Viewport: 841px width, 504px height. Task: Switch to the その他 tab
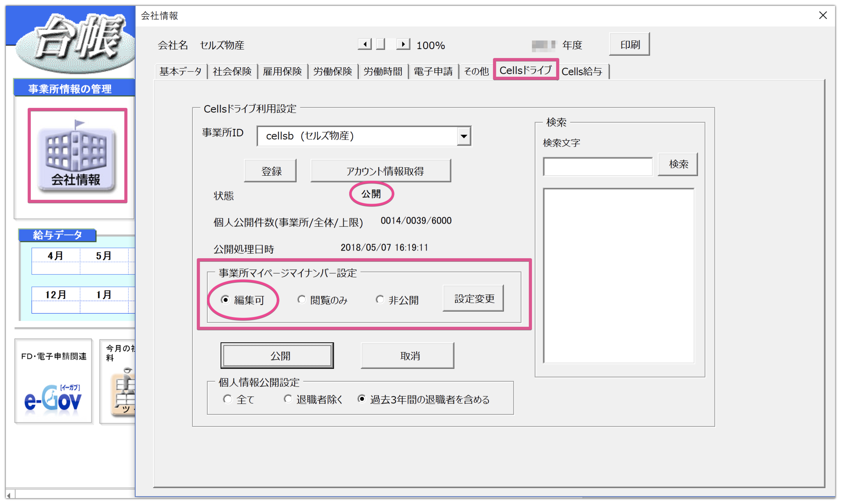(476, 71)
